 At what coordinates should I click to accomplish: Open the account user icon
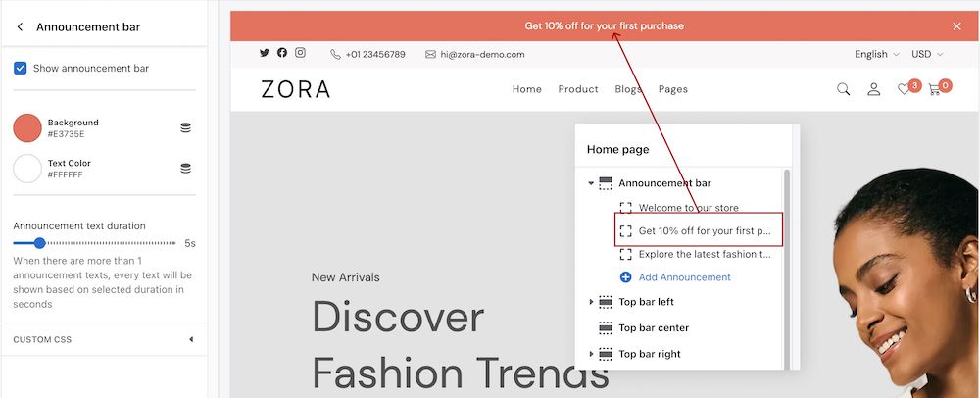click(874, 89)
